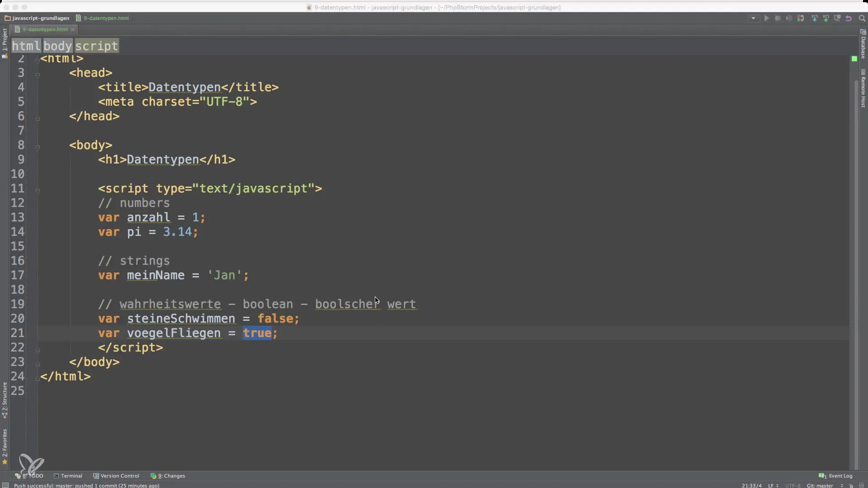Screen dimensions: 868x488
Task: Click the Hector inspections inspector icon
Action: 861,485
